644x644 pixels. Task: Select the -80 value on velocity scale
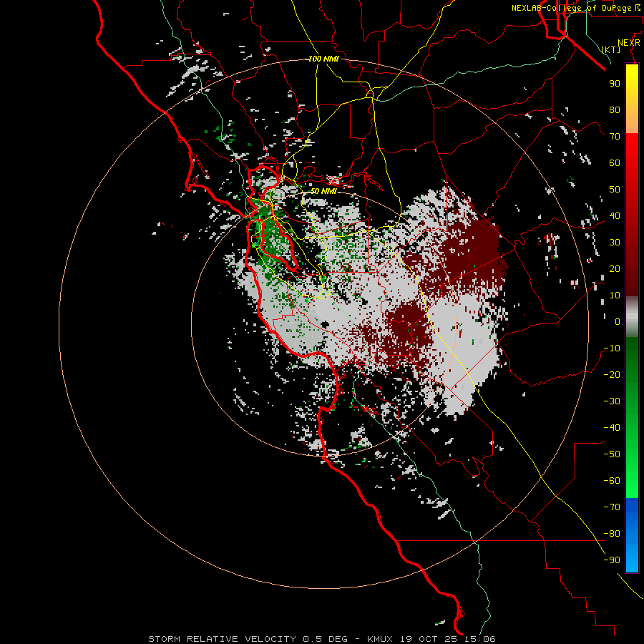point(612,534)
